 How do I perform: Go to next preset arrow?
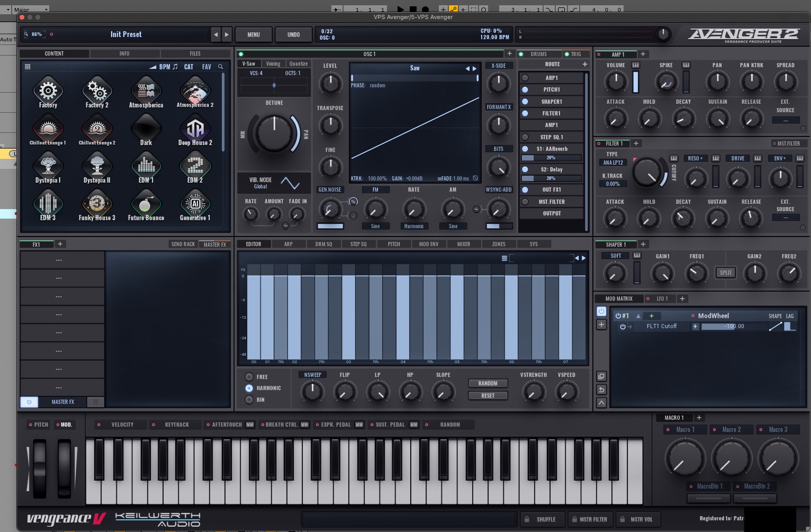[227, 34]
